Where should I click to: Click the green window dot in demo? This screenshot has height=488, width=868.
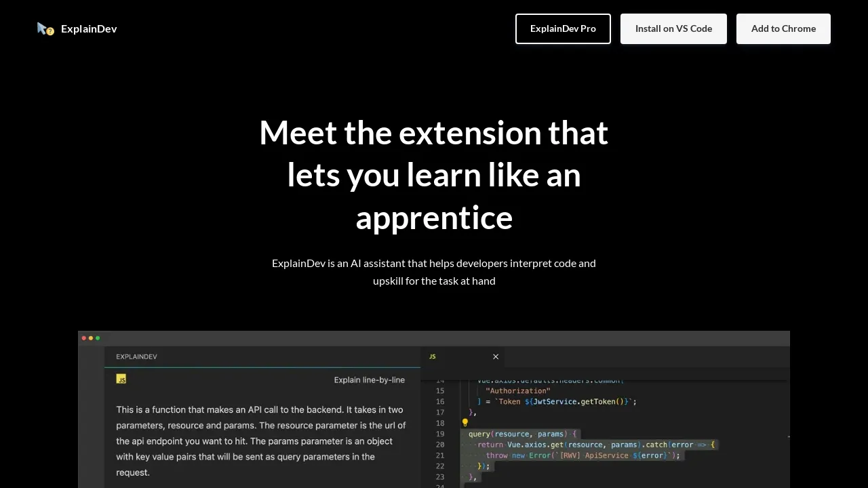98,338
